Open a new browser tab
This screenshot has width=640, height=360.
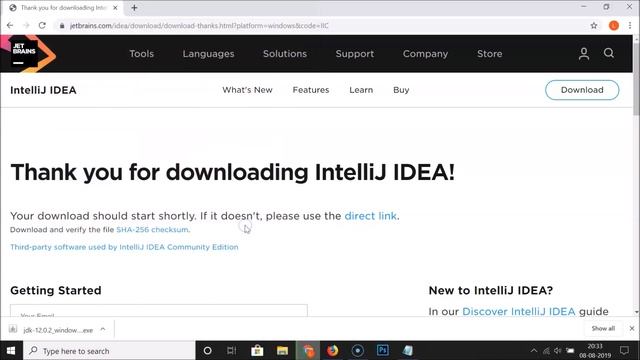click(x=134, y=8)
